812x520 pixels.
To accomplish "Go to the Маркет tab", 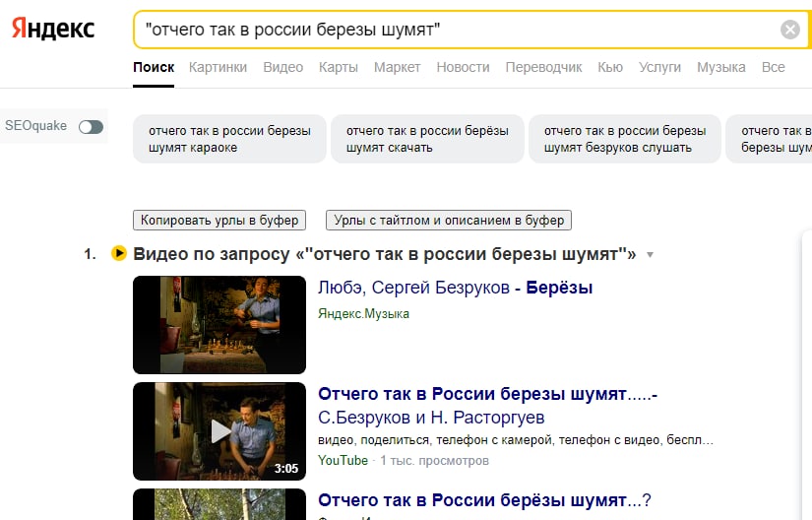I will [x=398, y=67].
